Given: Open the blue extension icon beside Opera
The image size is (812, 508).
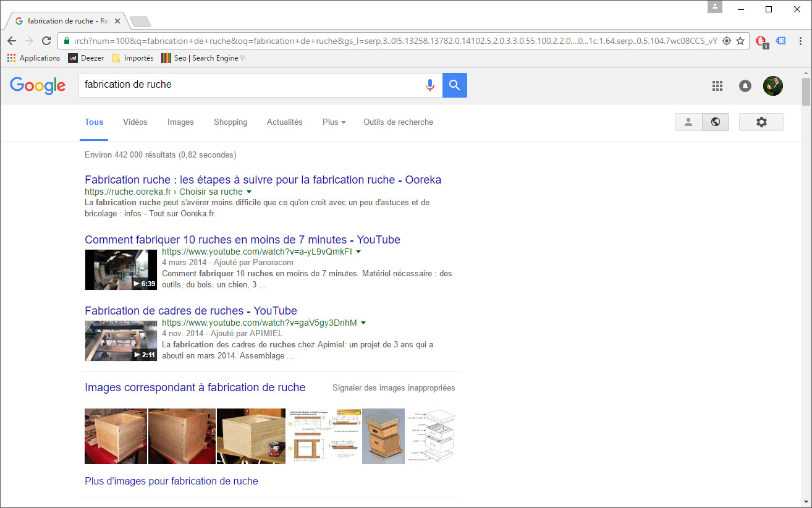Looking at the screenshot, I should [781, 41].
